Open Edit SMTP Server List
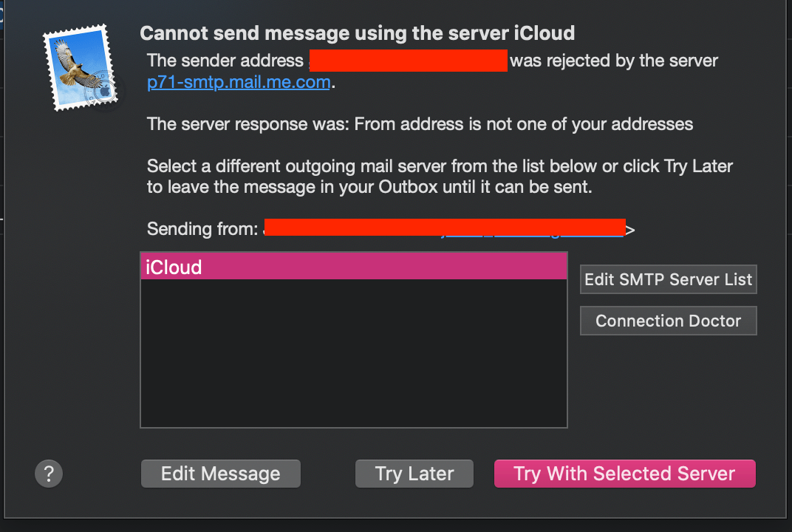Viewport: 792px width, 532px height. pos(668,279)
